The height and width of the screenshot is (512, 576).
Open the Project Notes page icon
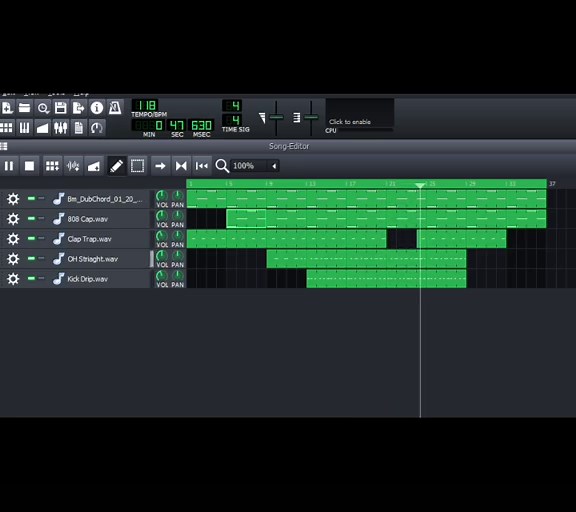(x=79, y=128)
